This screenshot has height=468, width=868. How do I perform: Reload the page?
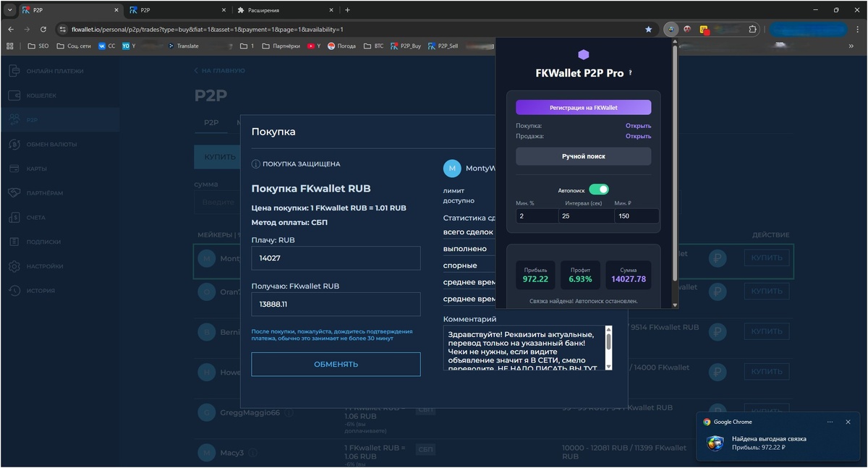point(43,30)
